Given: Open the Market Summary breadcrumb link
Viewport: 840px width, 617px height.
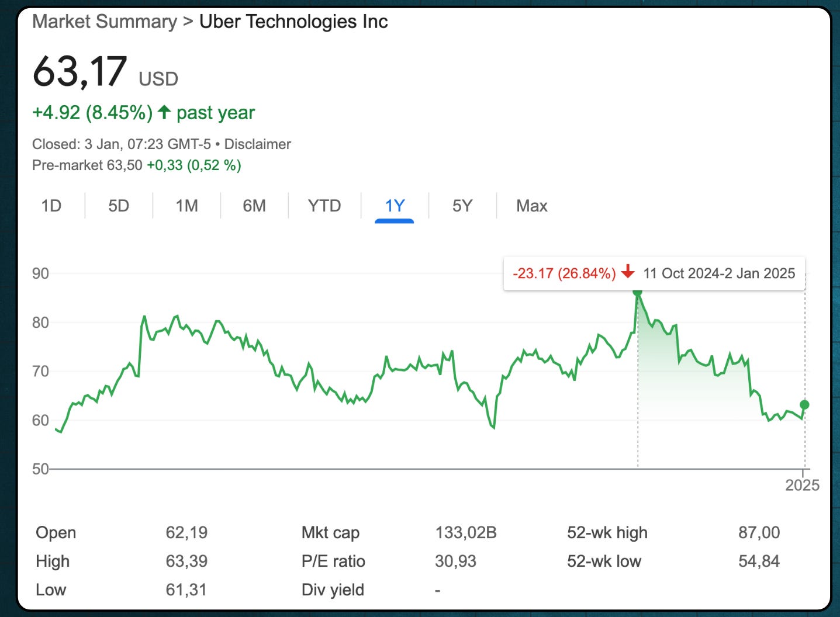Looking at the screenshot, I should point(105,22).
